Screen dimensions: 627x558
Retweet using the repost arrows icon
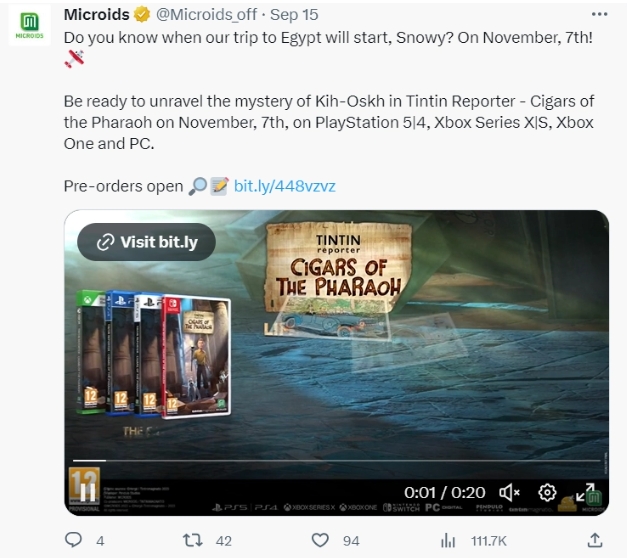tap(192, 540)
